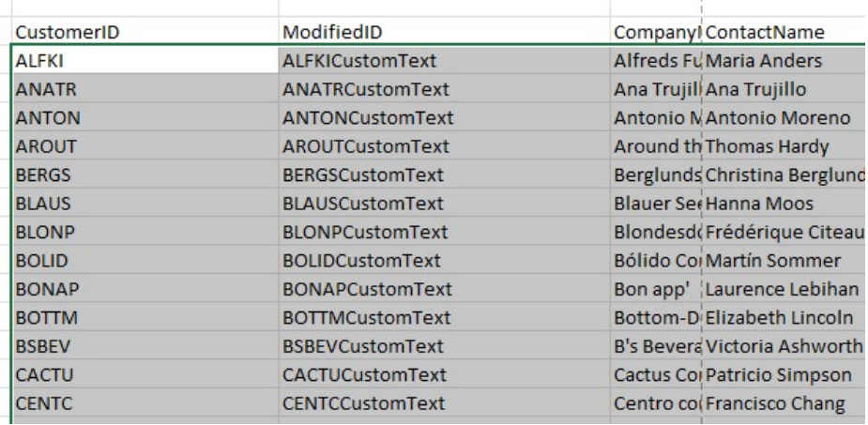Select the Bon app' company cell
The height and width of the screenshot is (425, 868).
point(656,289)
